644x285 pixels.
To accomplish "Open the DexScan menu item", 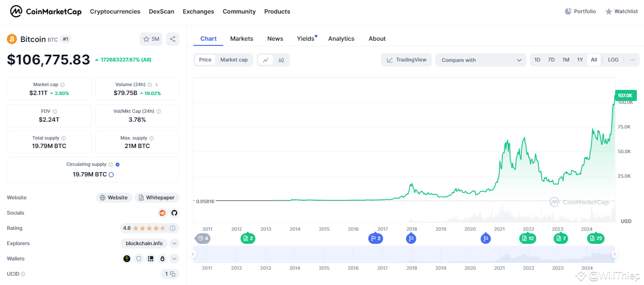I will coord(162,11).
